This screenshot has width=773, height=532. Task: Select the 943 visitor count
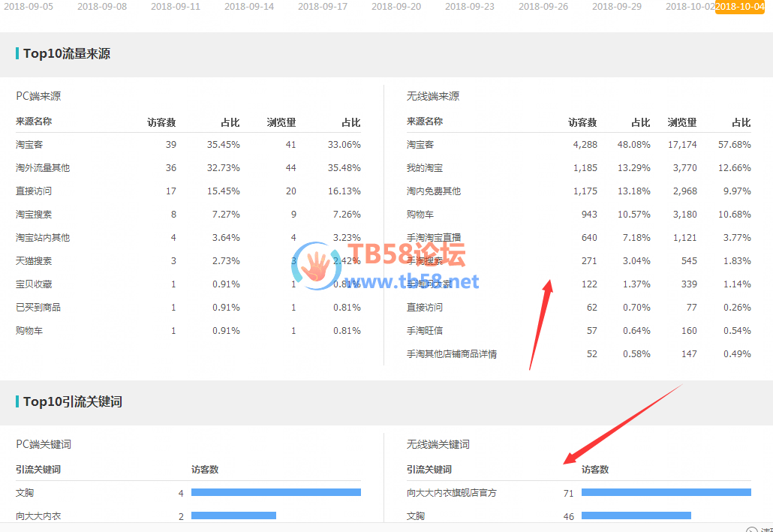pyautogui.click(x=589, y=215)
